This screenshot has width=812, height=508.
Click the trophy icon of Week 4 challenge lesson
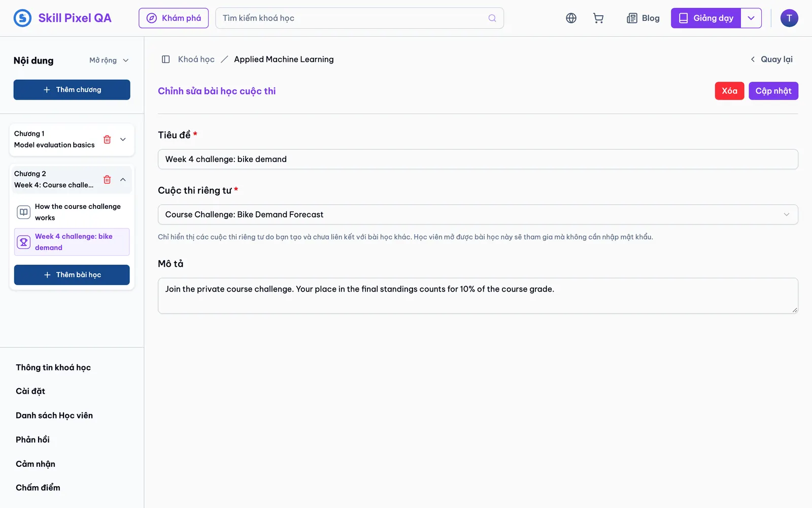(x=24, y=242)
